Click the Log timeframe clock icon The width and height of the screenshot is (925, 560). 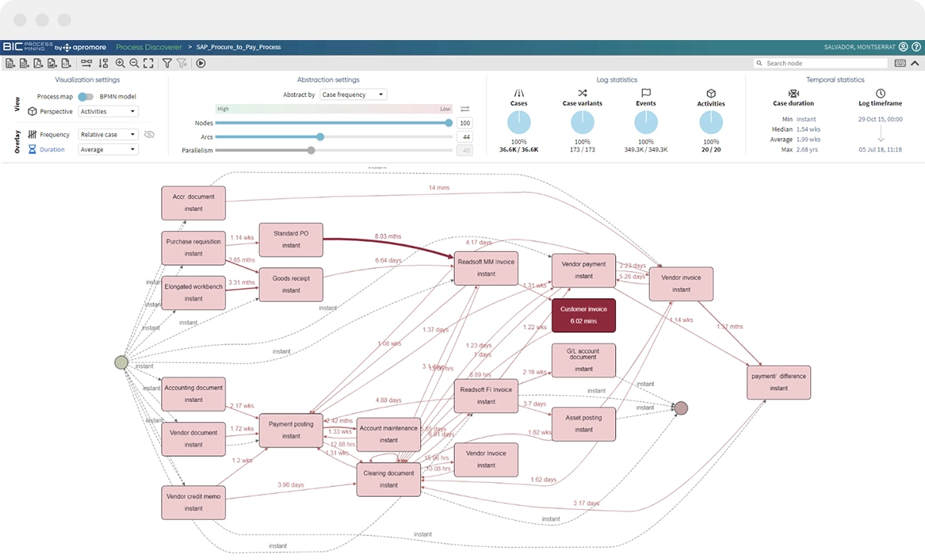[x=880, y=92]
